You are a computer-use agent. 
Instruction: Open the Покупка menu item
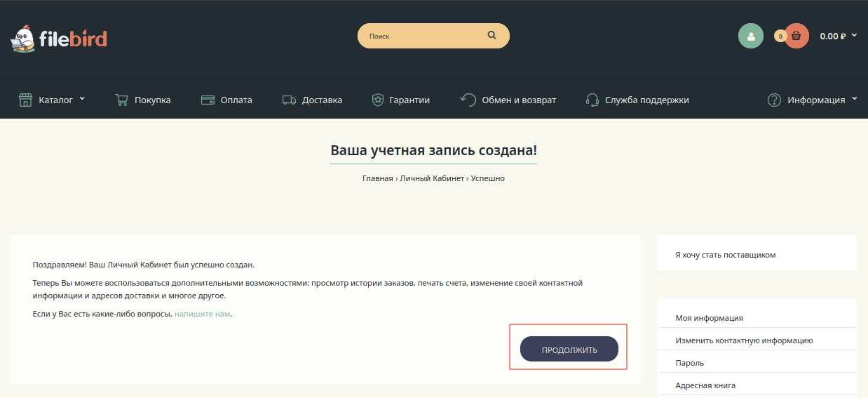click(152, 100)
